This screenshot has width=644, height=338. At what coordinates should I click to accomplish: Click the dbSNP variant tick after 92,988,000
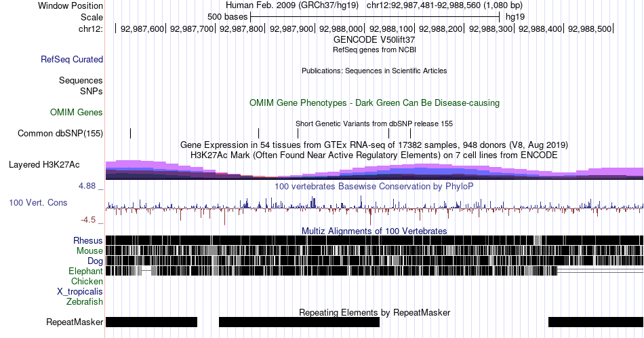(388, 133)
